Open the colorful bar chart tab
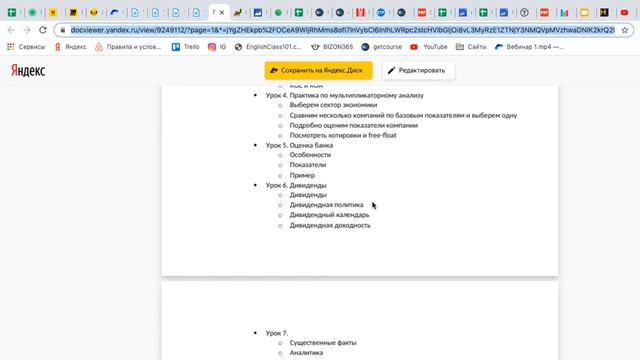 pos(564,13)
